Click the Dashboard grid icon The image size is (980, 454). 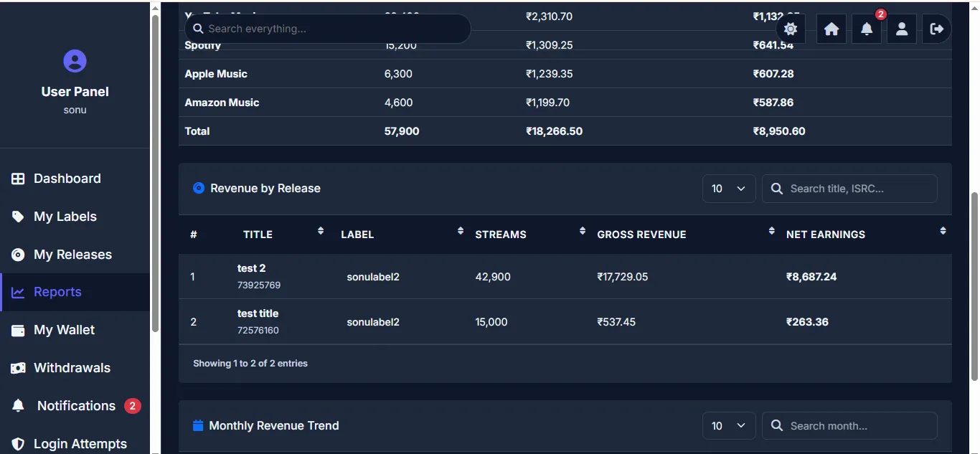18,179
